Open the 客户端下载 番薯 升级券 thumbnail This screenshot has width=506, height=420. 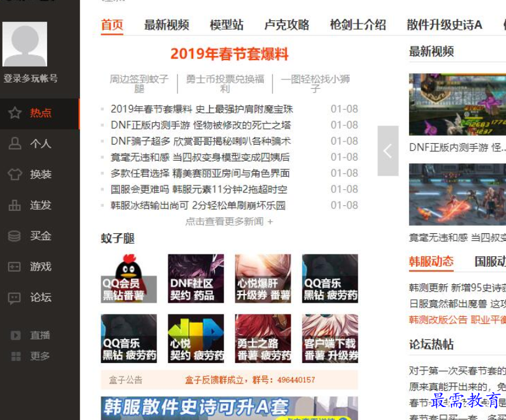[x=330, y=338]
